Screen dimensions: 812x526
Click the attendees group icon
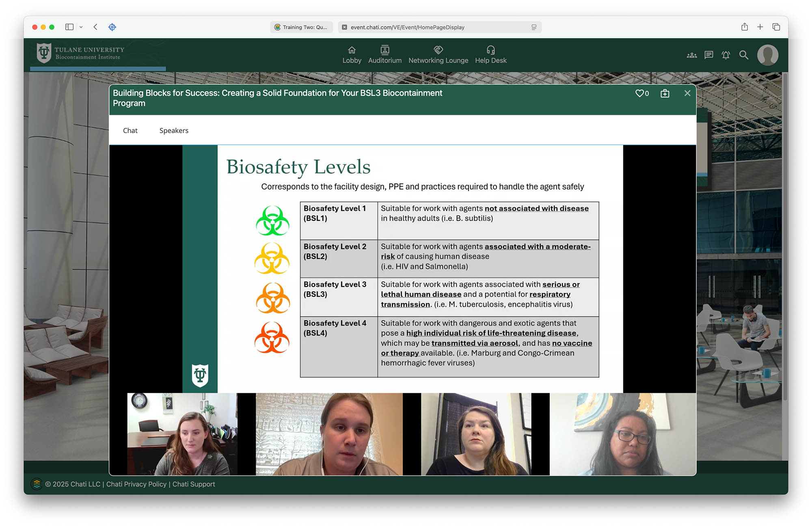click(x=691, y=55)
